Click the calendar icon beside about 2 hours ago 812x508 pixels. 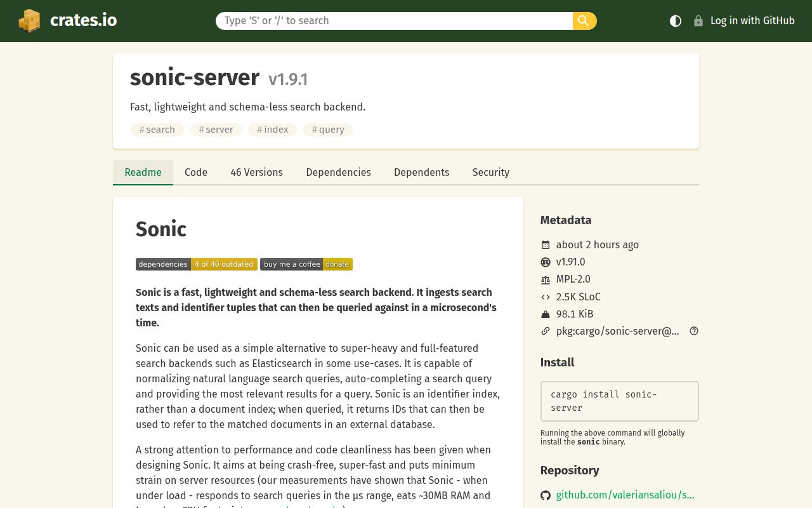(x=546, y=245)
